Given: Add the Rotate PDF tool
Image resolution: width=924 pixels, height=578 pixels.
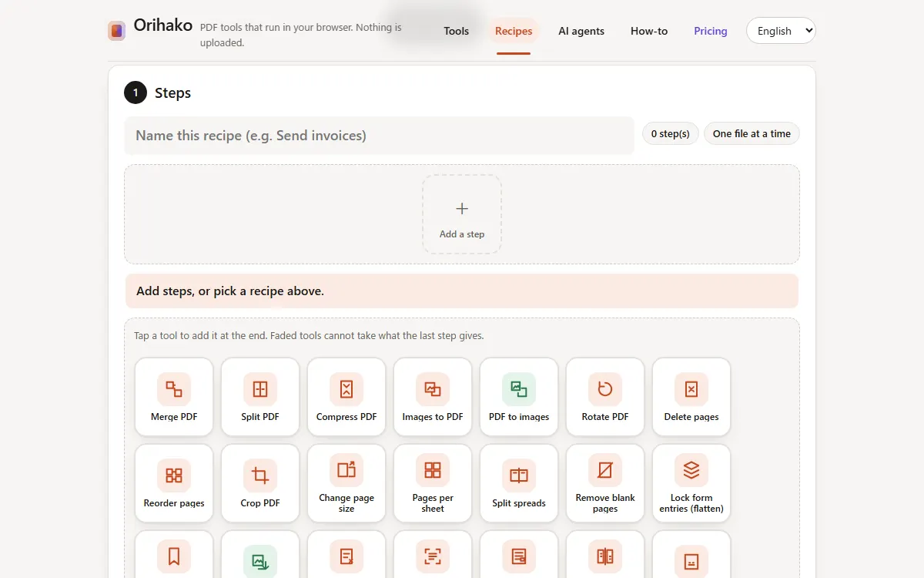Looking at the screenshot, I should pos(605,397).
